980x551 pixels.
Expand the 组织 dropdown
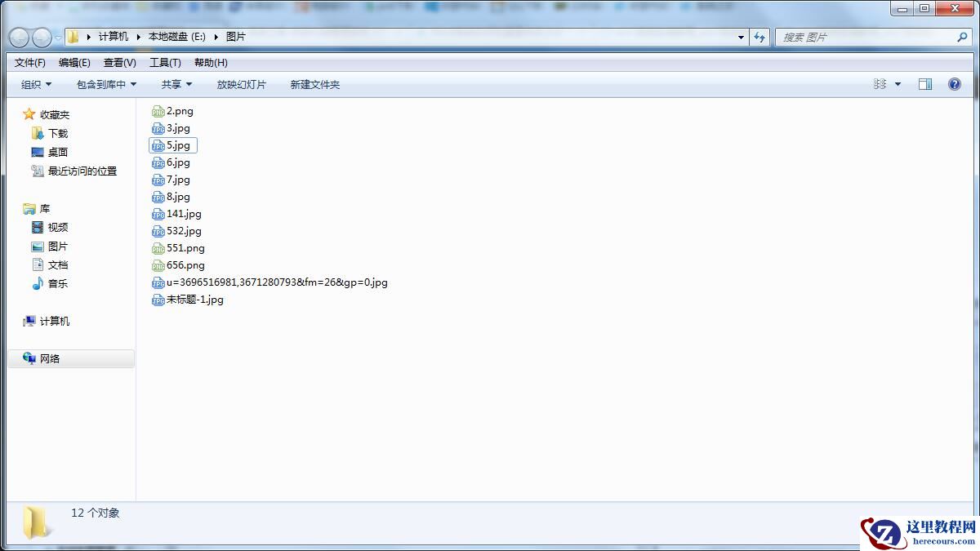[34, 84]
